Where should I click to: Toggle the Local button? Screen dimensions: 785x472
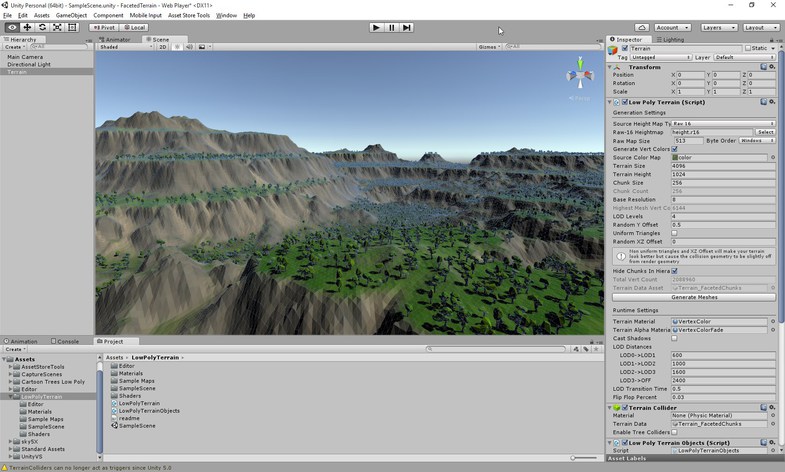tap(134, 28)
